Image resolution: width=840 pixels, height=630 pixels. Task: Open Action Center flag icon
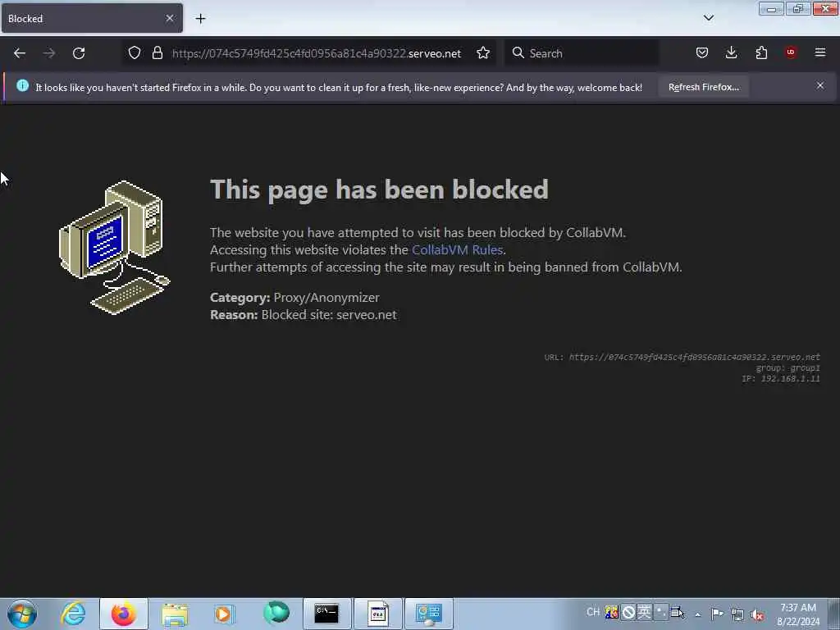pos(717,614)
